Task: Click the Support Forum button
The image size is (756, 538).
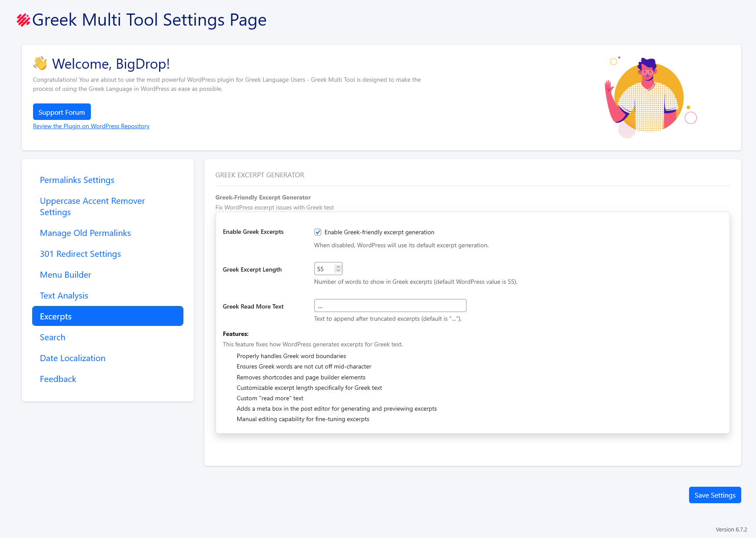Action: [x=61, y=112]
